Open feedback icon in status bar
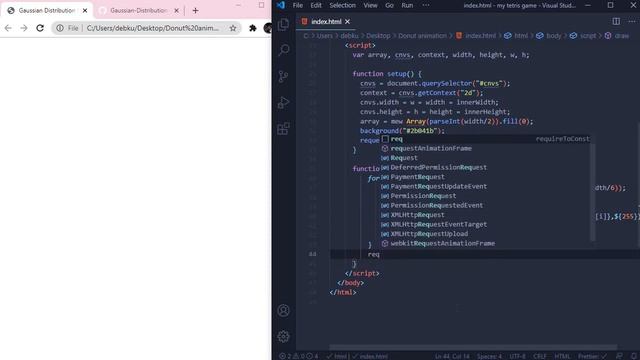Screen dimensions: 640x360 click(619, 356)
